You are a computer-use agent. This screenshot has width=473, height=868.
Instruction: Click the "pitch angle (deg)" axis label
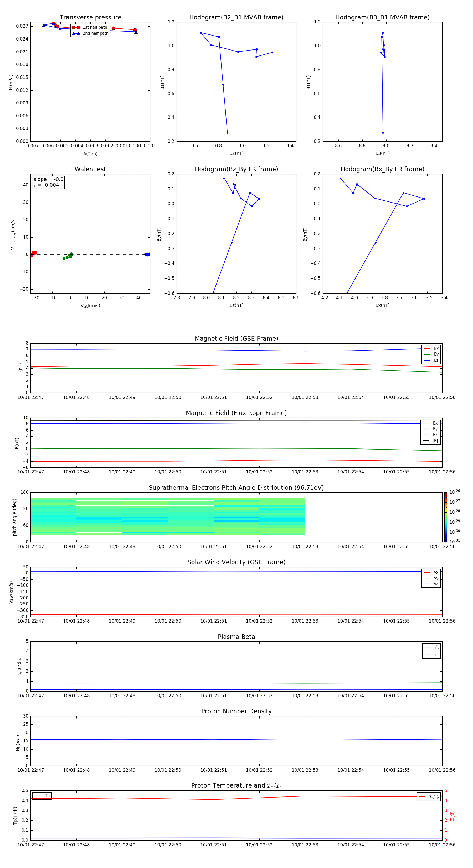(x=14, y=517)
